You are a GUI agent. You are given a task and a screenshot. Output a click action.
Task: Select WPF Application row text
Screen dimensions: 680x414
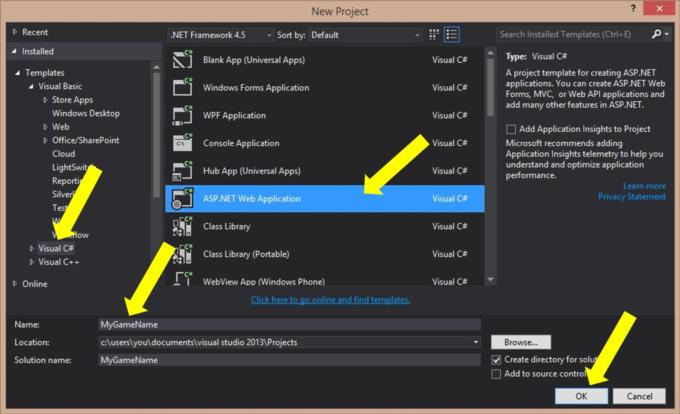point(234,115)
